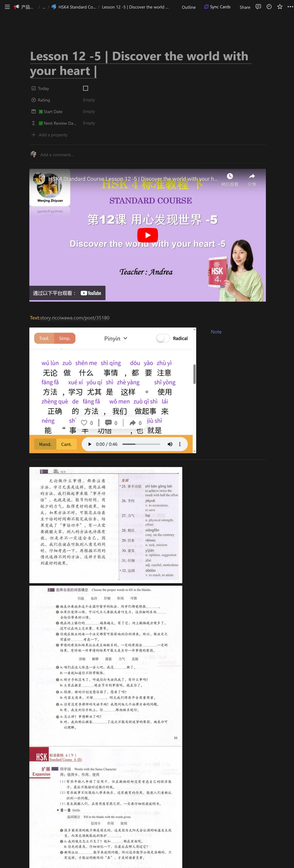
Task: Open the empty Next Review Date value
Action: point(89,123)
